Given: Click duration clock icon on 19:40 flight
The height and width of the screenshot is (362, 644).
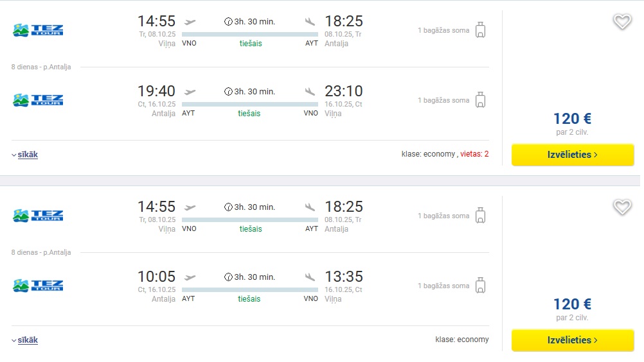Looking at the screenshot, I should pyautogui.click(x=228, y=92).
